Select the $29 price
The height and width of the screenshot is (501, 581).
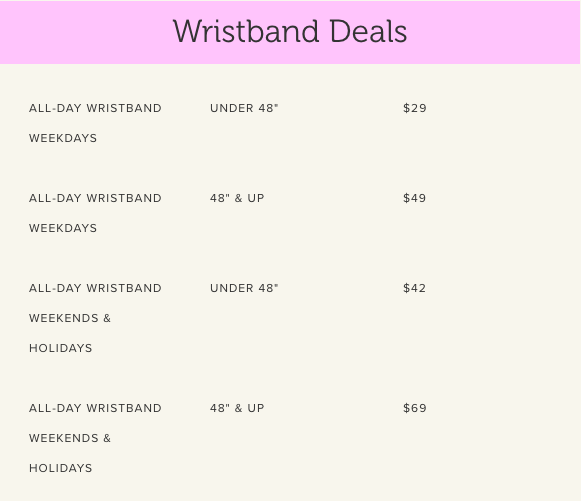click(x=415, y=108)
